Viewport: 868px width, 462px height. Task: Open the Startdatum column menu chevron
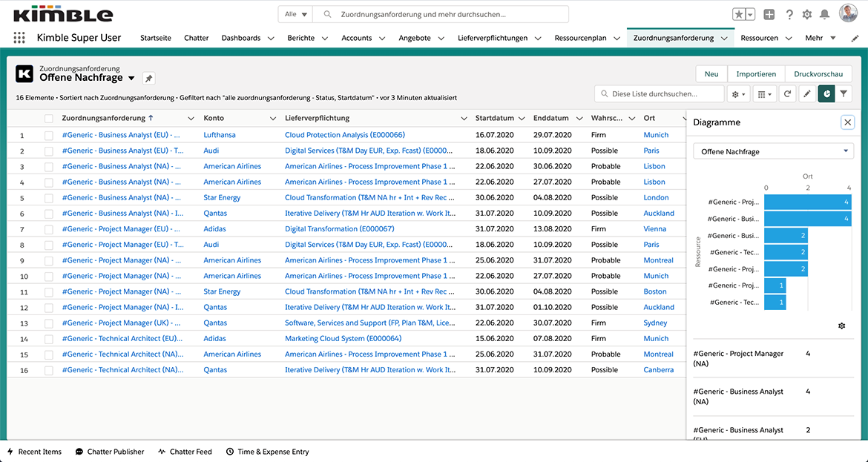click(521, 119)
